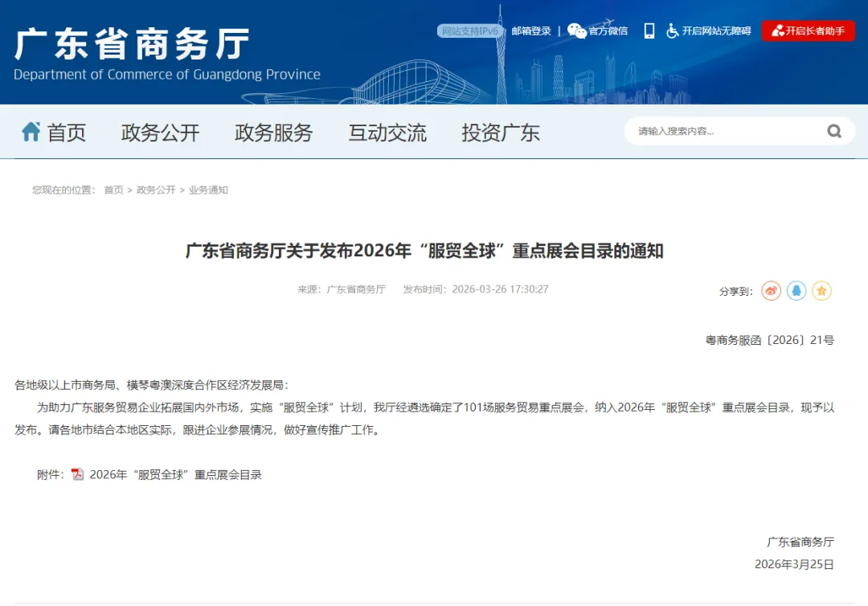Screen dimensions: 868x606
Task: Click the 广东省商务厅 signature text
Action: click(800, 542)
